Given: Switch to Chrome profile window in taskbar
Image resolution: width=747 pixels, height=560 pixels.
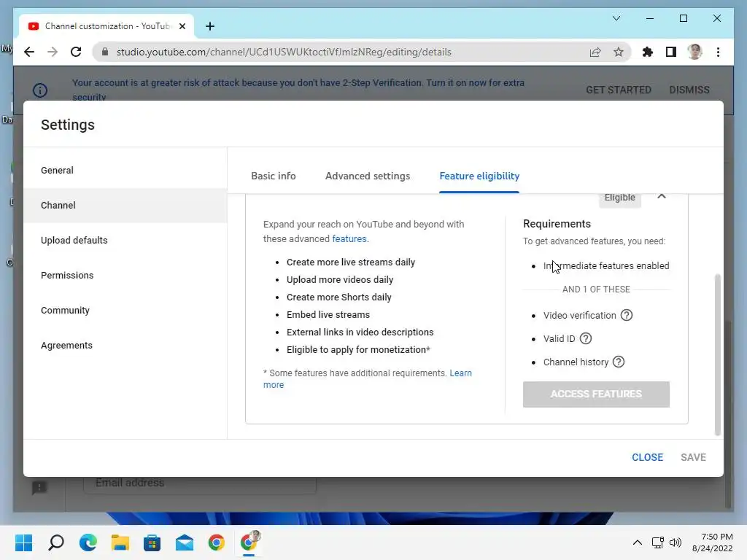Looking at the screenshot, I should tap(249, 542).
